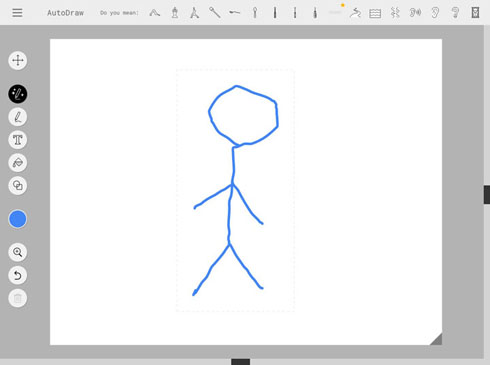Undo the last stroke

click(x=18, y=275)
